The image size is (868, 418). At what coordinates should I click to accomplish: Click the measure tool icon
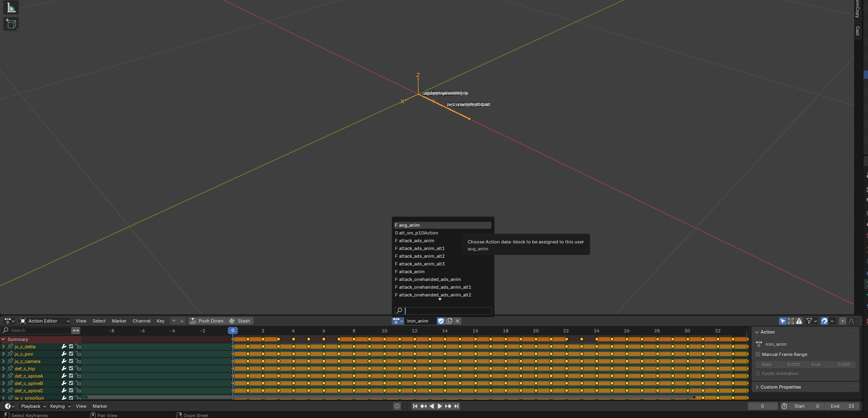(x=11, y=8)
